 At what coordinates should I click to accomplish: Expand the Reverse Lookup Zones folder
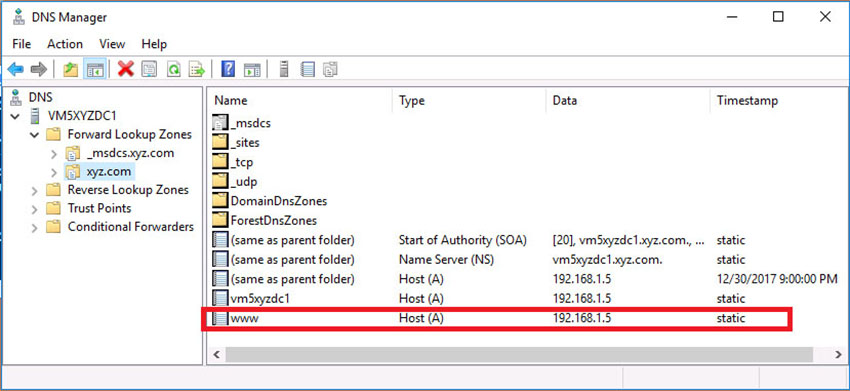click(x=34, y=190)
